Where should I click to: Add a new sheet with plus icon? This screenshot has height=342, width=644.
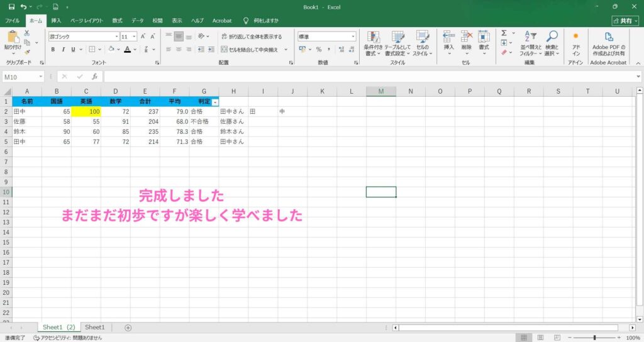click(x=128, y=328)
